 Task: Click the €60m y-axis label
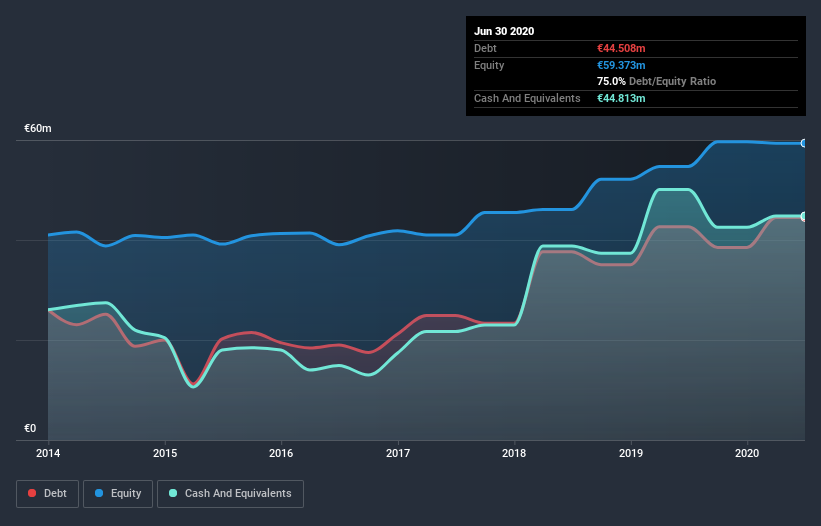point(38,128)
